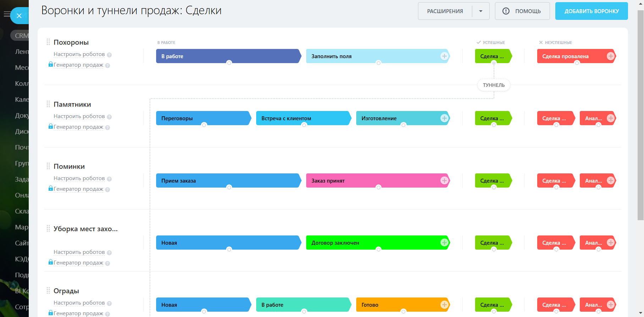The height and width of the screenshot is (317, 644).
Task: Click the ДОБАВИТЬ ВОРОНКУ button
Action: coord(591,11)
